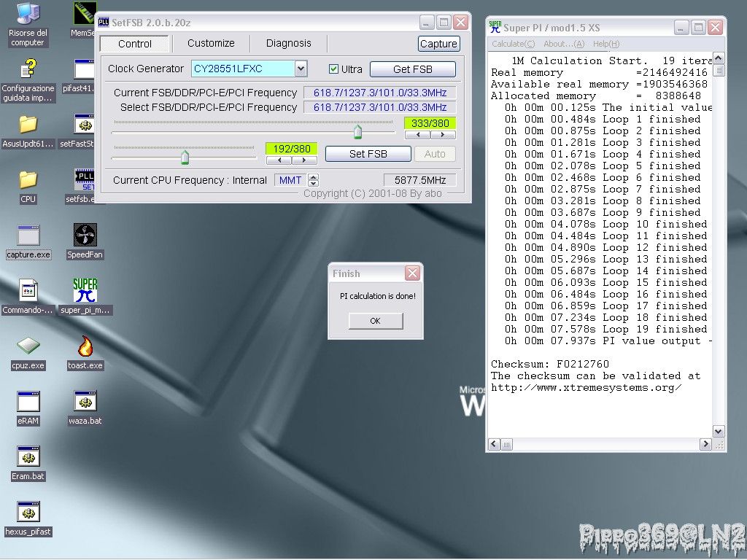Click the MMT mode text field

[290, 180]
